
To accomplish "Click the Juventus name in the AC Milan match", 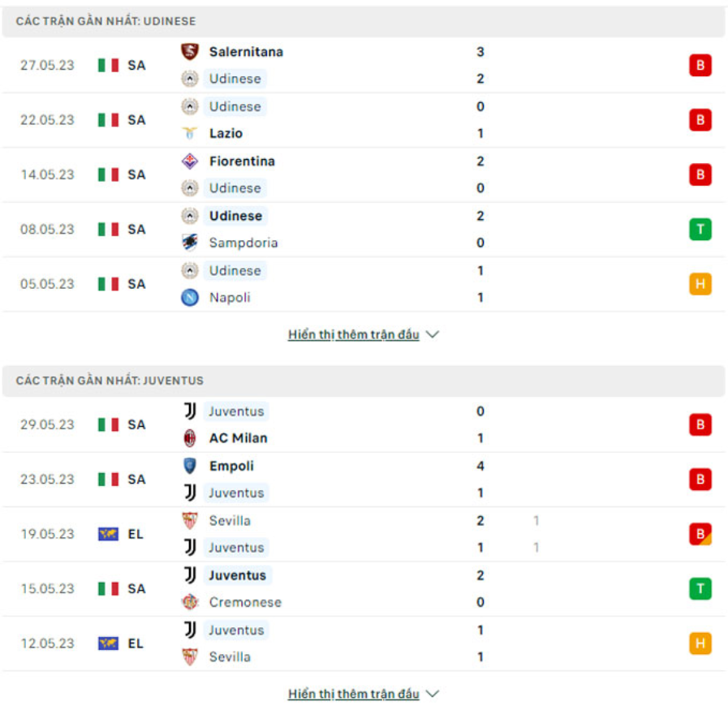I will 236,411.
